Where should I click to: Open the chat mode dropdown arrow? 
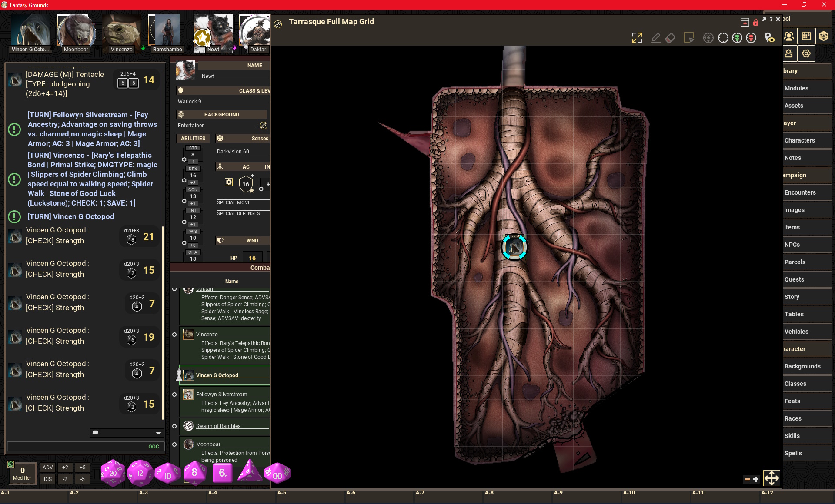[x=158, y=433]
